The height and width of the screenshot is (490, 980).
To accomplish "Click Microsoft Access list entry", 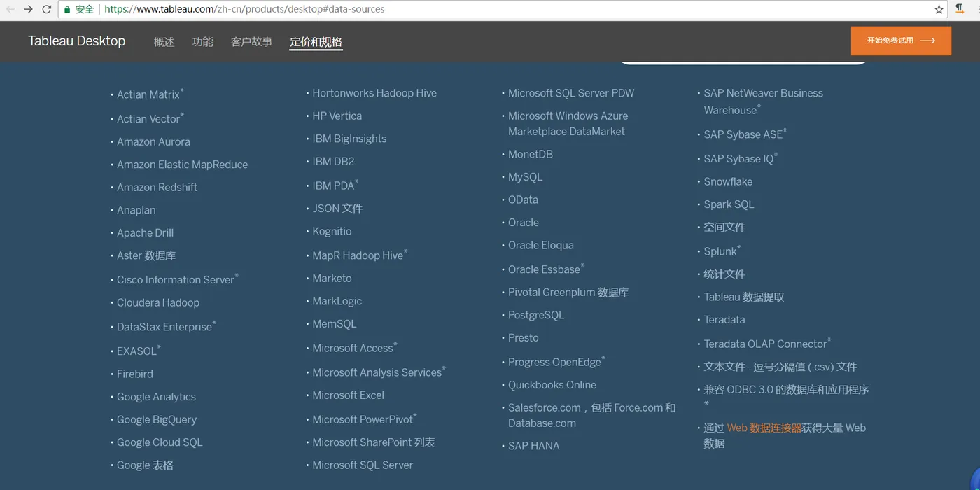I will tap(355, 347).
